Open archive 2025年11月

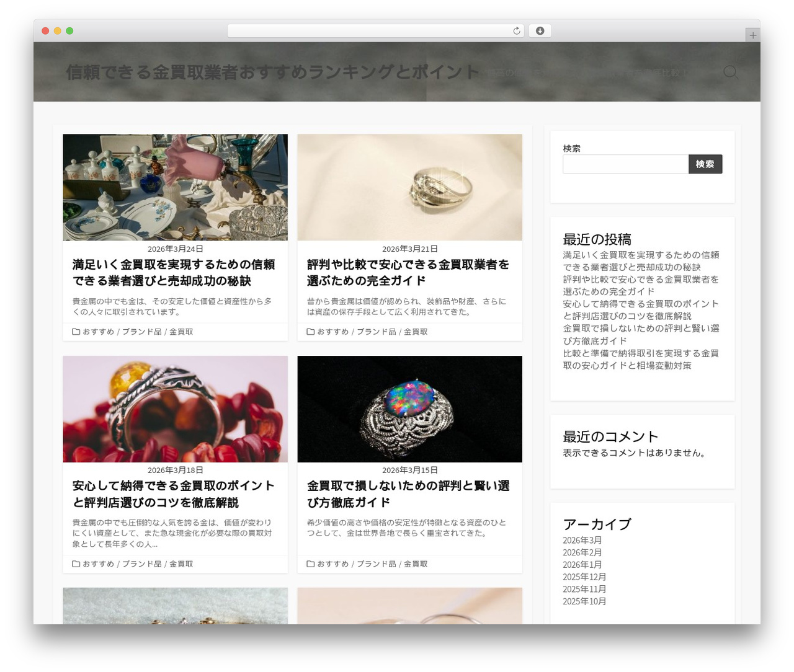[584, 590]
